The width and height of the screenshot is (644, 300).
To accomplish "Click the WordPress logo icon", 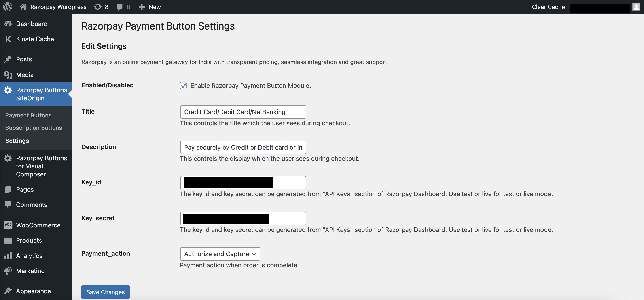I will [x=8, y=7].
